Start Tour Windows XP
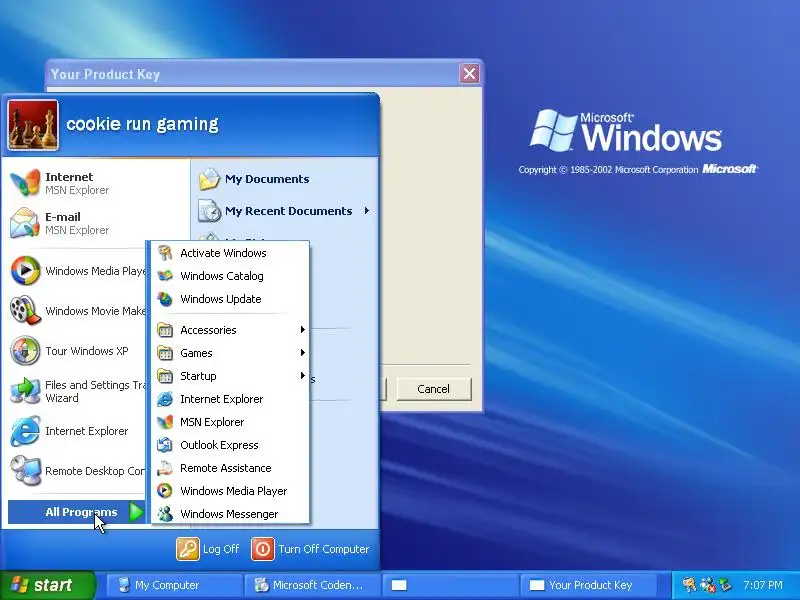The height and width of the screenshot is (600, 800). [77, 351]
